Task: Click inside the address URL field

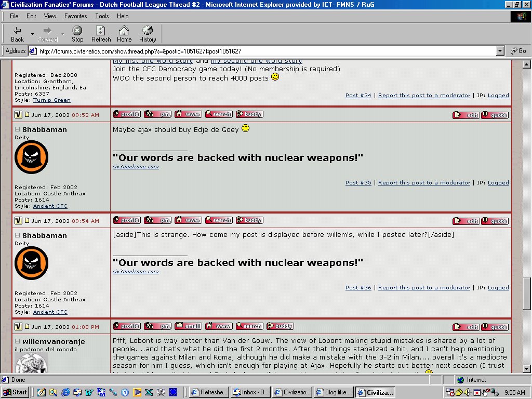Action: 263,51
